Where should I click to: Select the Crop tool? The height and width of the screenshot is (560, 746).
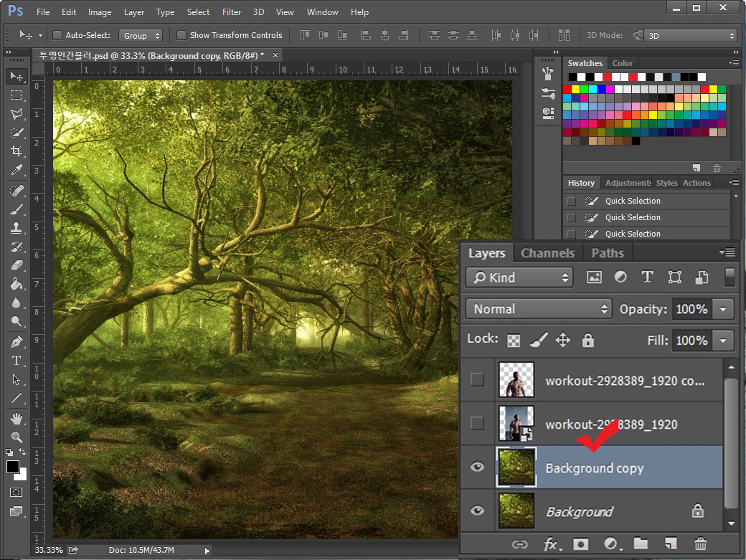(16, 151)
